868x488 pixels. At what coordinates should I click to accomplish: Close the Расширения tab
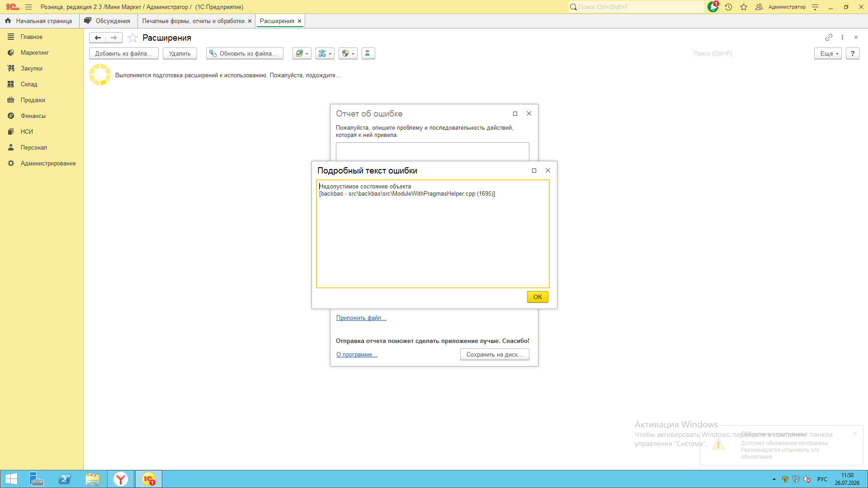click(x=299, y=21)
